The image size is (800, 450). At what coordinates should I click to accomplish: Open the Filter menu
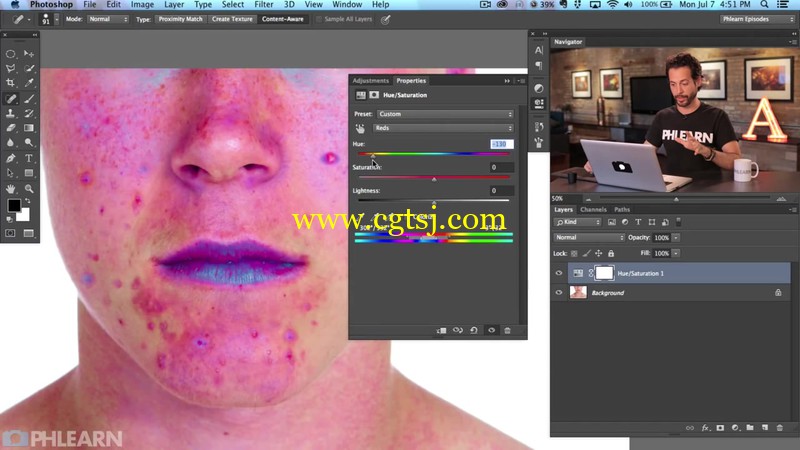coord(263,5)
